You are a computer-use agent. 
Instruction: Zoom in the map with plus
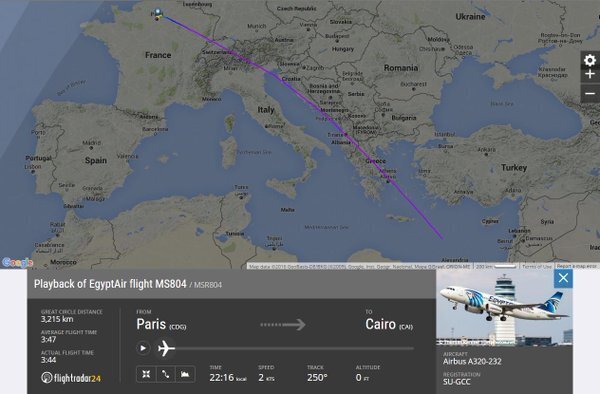[x=590, y=75]
